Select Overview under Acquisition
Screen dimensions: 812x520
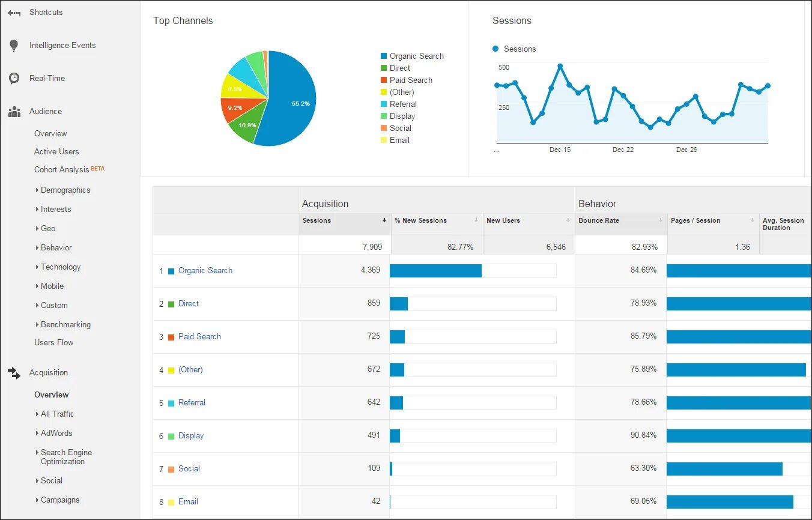[51, 395]
